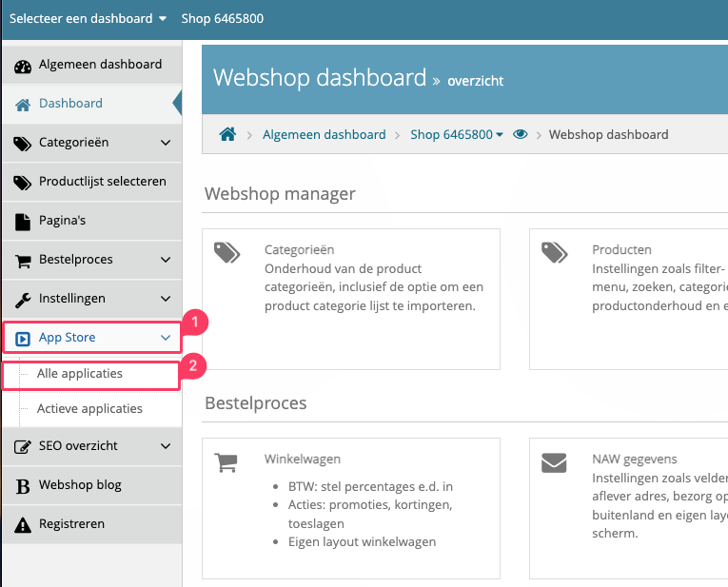Viewport: 728px width, 587px height.
Task: Toggle the eye preview icon in breadcrumb
Action: (521, 135)
